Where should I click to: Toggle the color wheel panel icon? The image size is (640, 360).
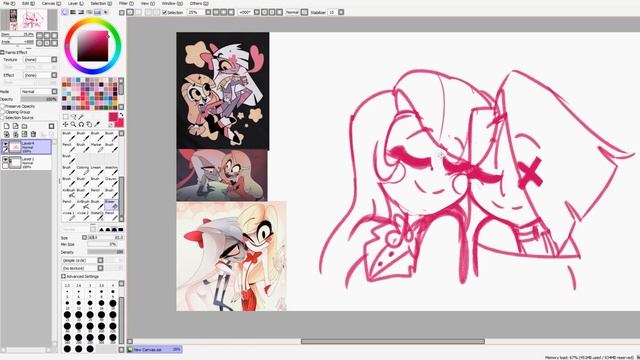point(65,12)
